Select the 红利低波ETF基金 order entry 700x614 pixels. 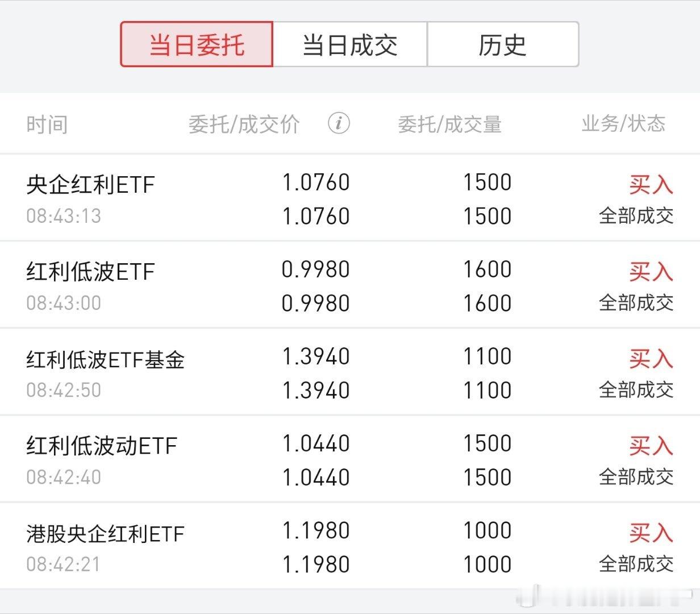[x=350, y=372]
